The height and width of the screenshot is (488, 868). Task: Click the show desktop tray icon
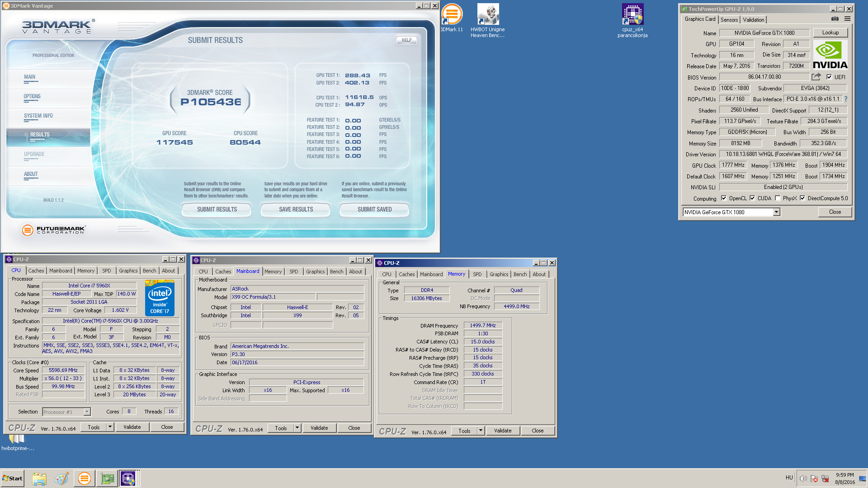(863, 479)
